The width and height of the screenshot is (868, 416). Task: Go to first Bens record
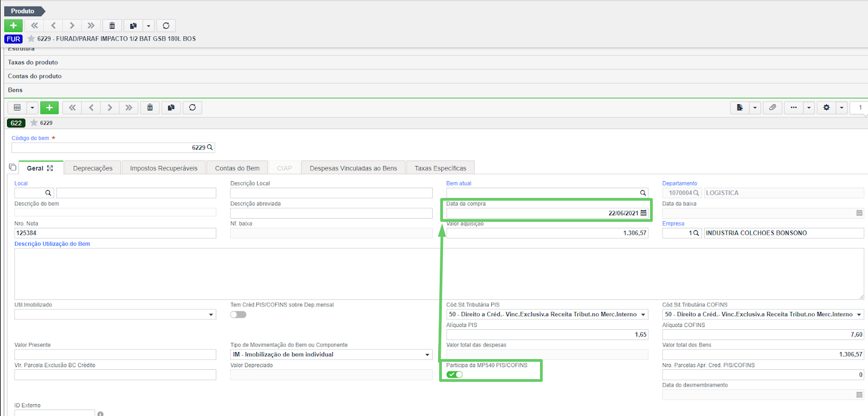coord(72,107)
